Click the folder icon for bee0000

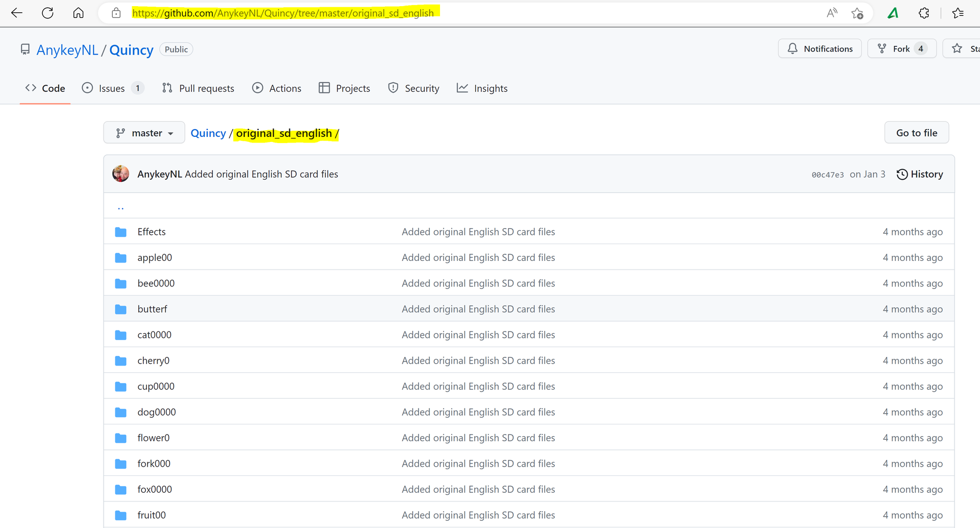coord(121,283)
